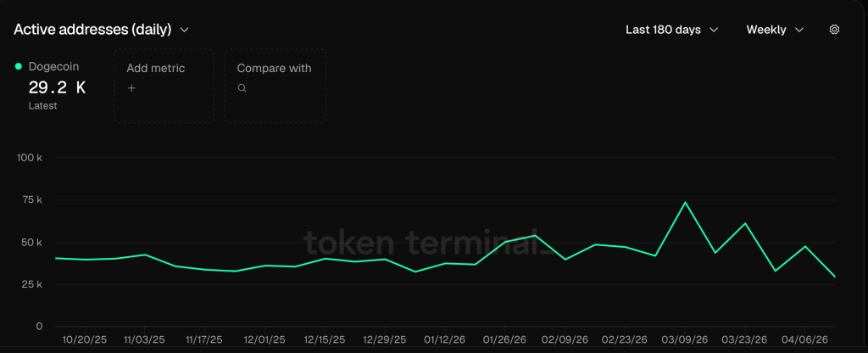Click the chevron beside Last 180 days
This screenshot has height=353, width=868.
[x=714, y=30]
